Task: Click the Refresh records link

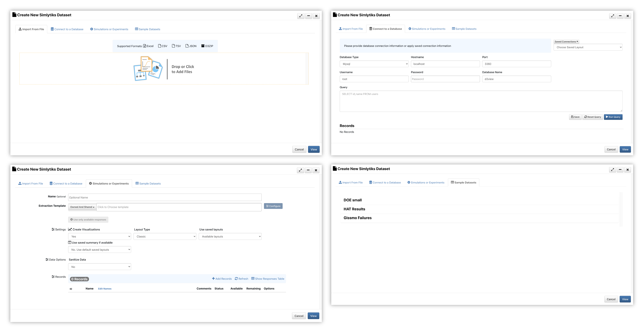Action: pyautogui.click(x=241, y=279)
